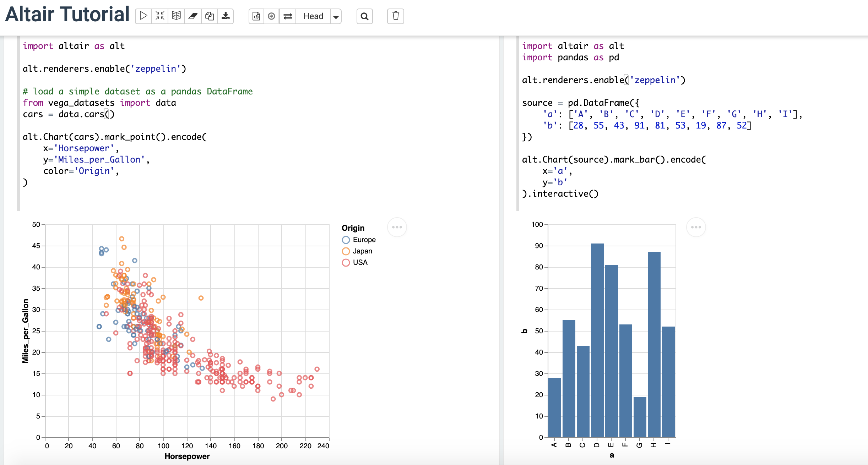Open the bar chart's three-dot actions menu
Image resolution: width=868 pixels, height=465 pixels.
pos(696,227)
